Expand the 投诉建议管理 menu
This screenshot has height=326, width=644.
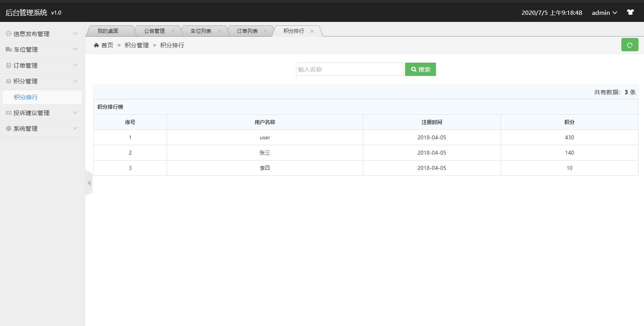42,113
